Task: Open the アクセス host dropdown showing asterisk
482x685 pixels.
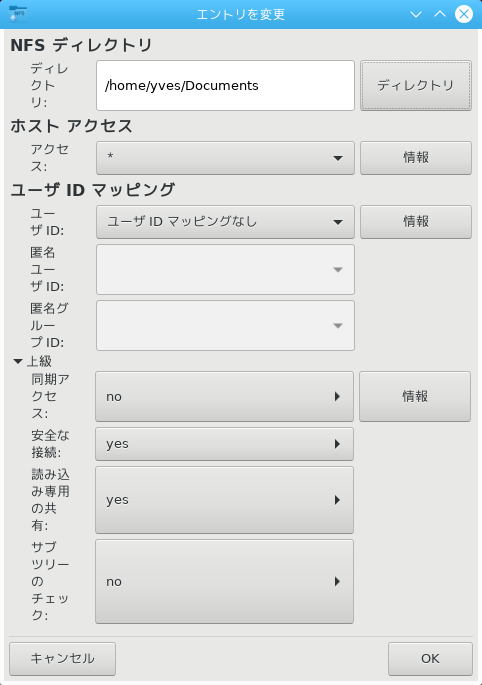Action: [x=225, y=158]
